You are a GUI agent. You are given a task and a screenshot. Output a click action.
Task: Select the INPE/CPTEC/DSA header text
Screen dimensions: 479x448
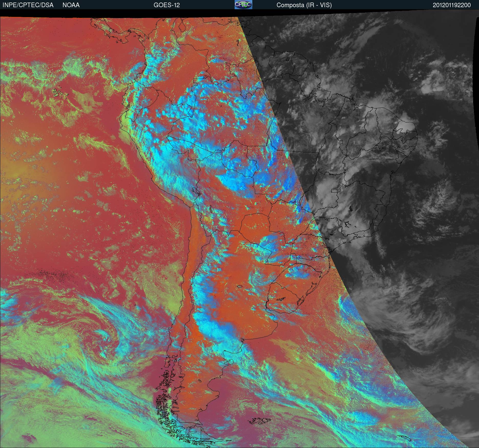coord(28,5)
